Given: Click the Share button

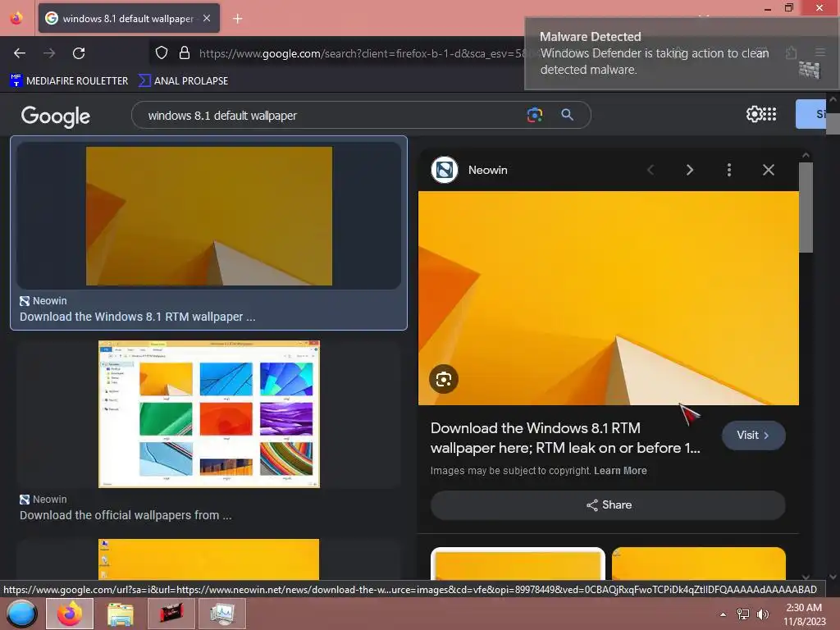Looking at the screenshot, I should 609,504.
